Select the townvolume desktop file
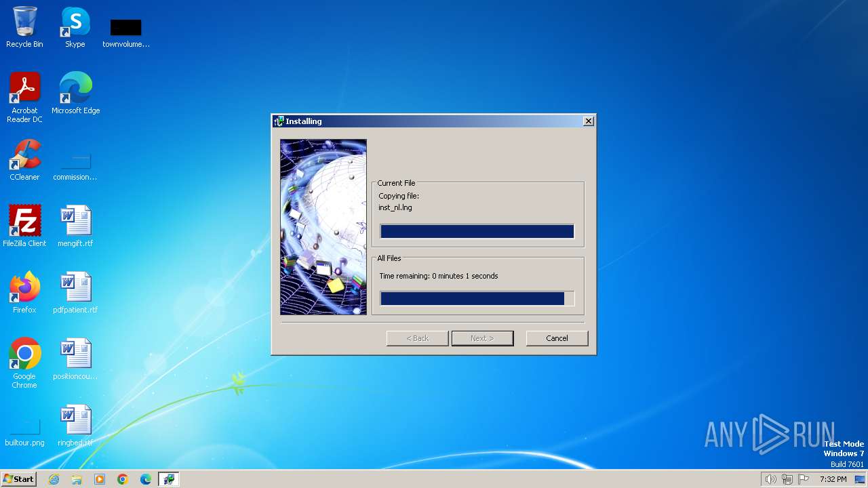This screenshot has height=488, width=868. [x=126, y=33]
